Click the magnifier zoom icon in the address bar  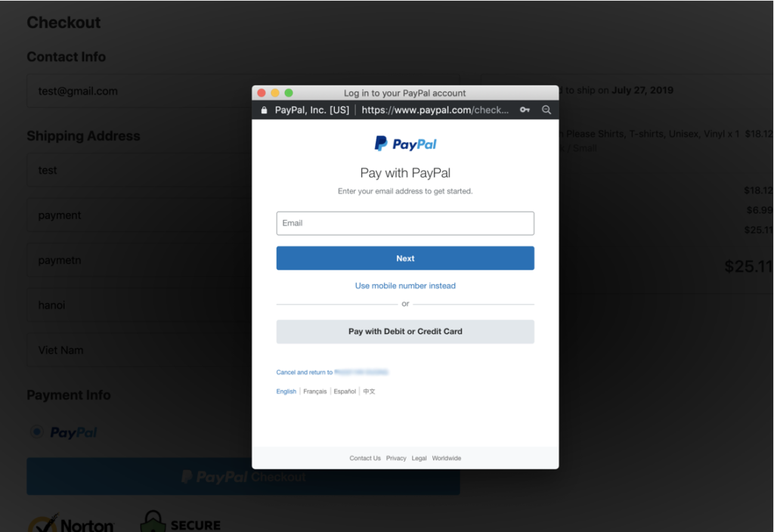pyautogui.click(x=546, y=110)
